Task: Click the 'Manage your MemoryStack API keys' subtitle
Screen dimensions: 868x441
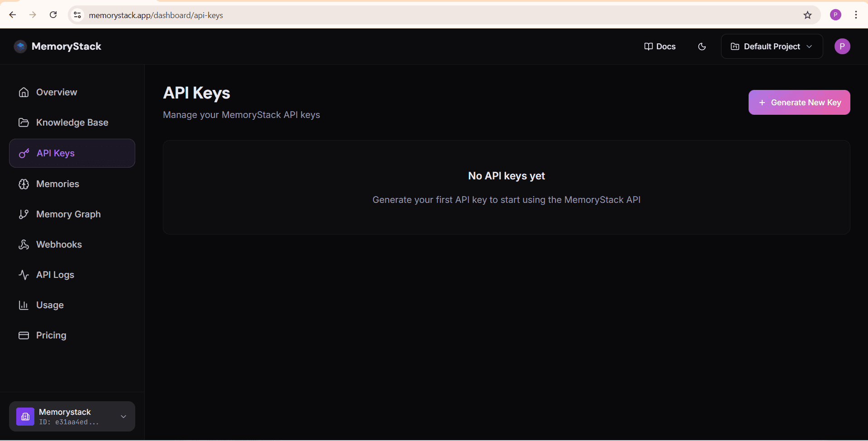Action: tap(242, 115)
